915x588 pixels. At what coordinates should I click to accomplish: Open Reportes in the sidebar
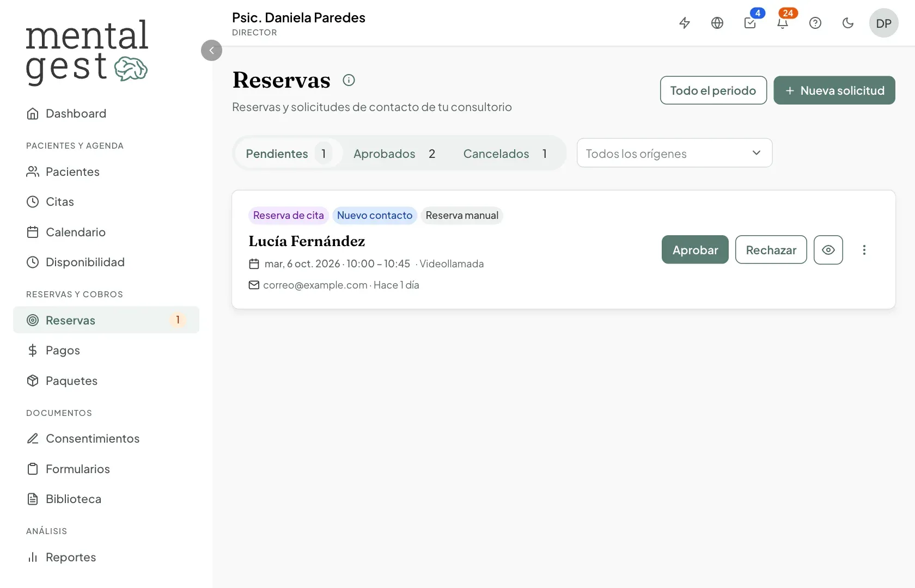click(x=106, y=557)
